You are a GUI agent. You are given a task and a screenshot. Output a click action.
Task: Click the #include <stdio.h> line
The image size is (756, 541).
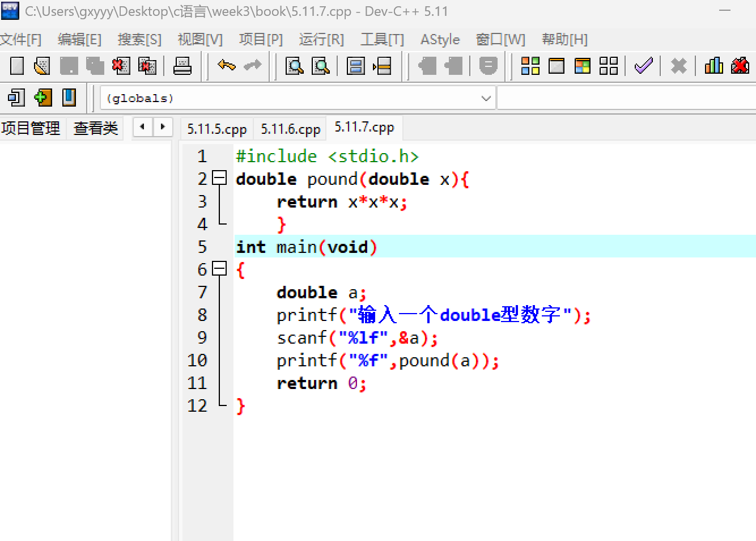click(328, 156)
